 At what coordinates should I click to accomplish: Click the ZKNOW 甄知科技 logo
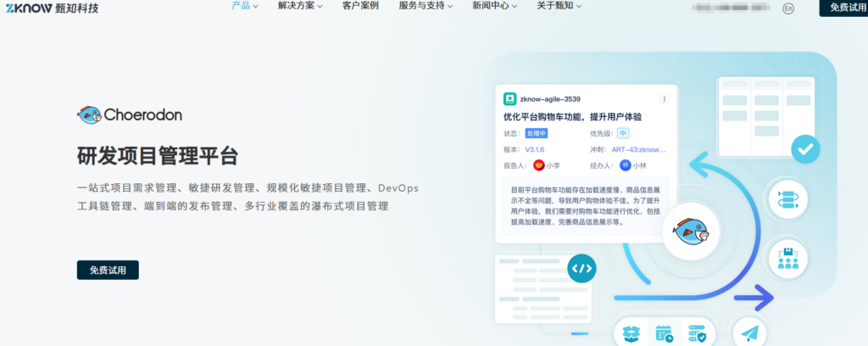click(52, 7)
